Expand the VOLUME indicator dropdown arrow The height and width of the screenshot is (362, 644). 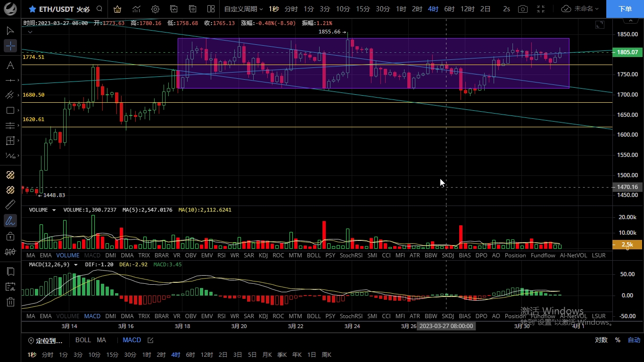[x=54, y=210]
